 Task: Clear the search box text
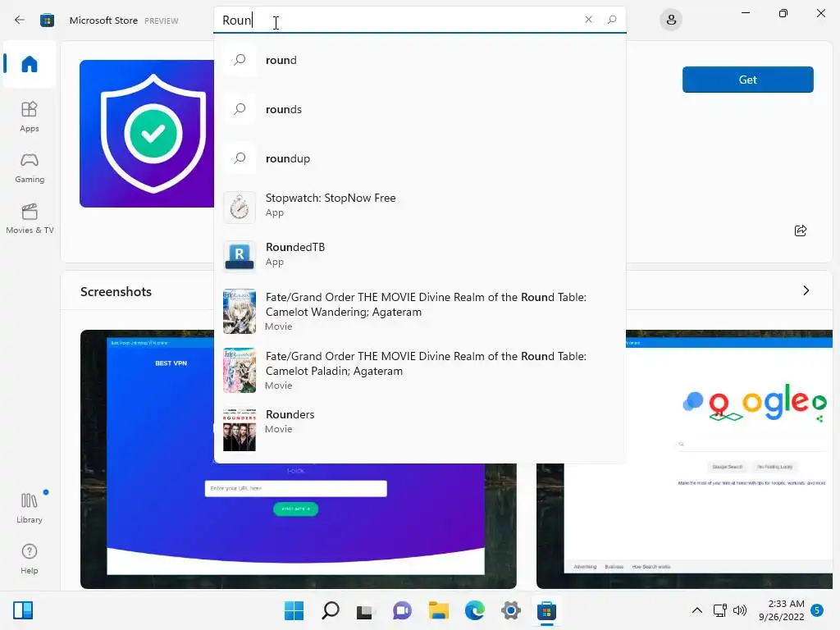pos(588,20)
